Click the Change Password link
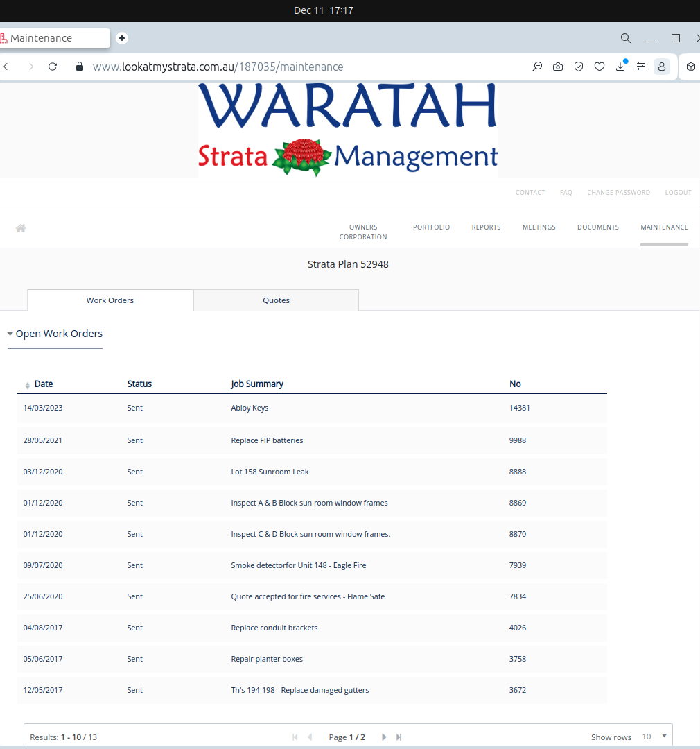The height and width of the screenshot is (749, 700). 618,193
